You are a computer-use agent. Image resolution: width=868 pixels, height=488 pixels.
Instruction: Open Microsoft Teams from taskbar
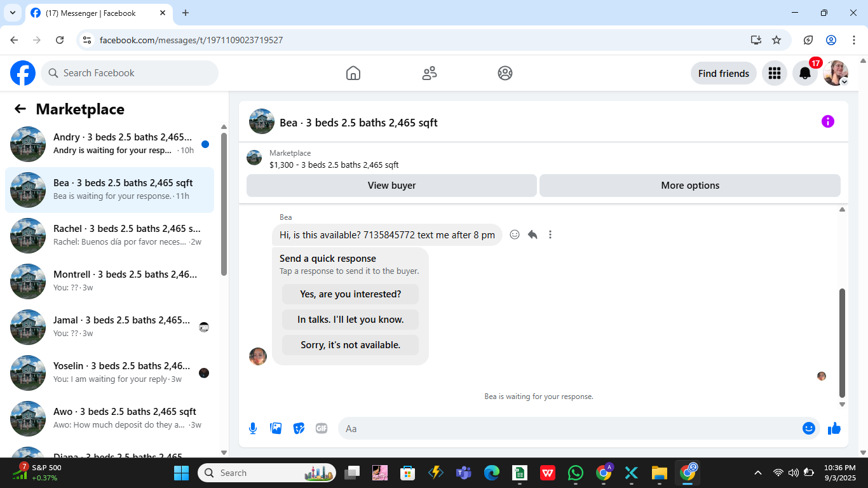(x=463, y=473)
